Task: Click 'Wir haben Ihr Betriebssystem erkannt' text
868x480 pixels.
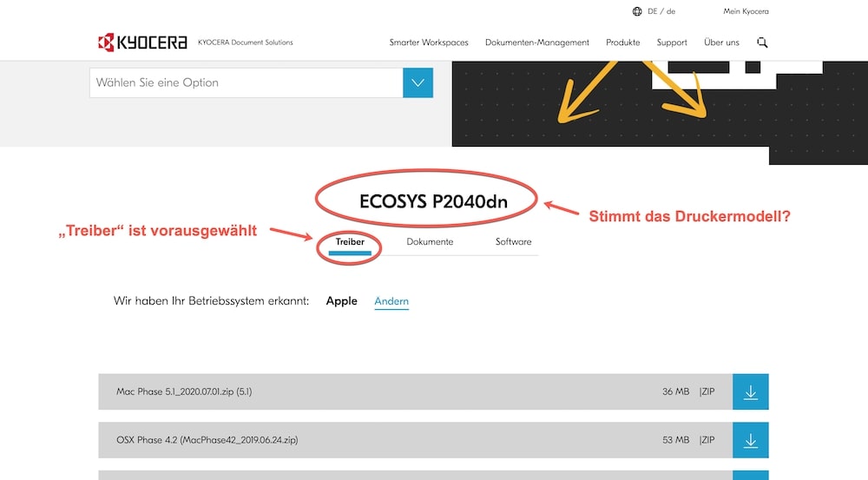Action: tap(211, 301)
